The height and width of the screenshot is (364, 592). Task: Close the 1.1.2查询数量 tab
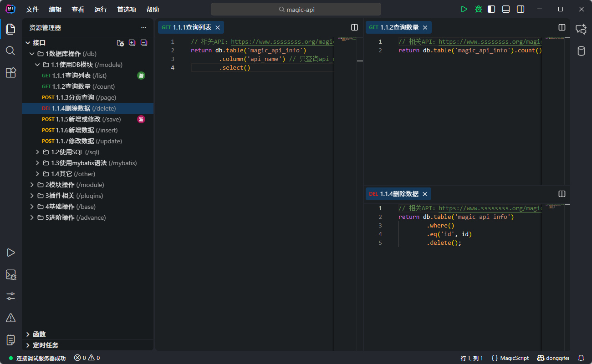425,28
